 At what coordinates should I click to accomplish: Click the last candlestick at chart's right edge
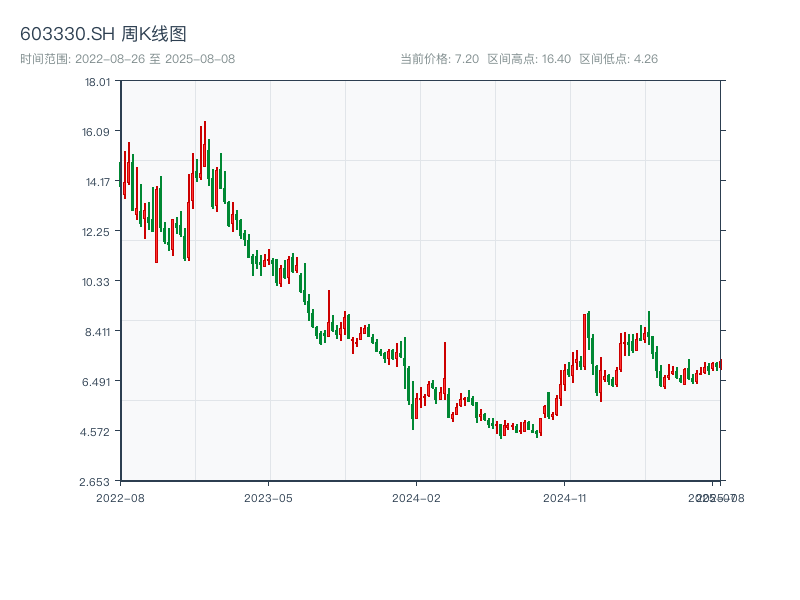(720, 365)
